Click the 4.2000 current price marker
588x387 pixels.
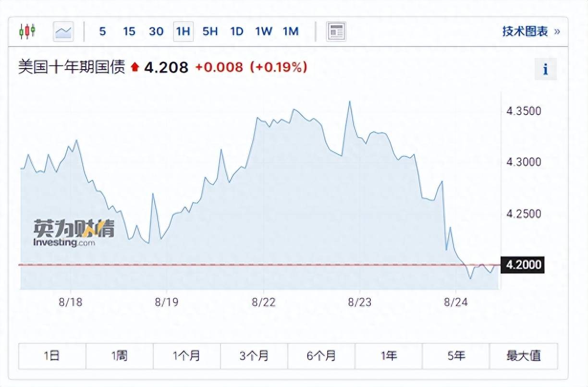click(523, 265)
